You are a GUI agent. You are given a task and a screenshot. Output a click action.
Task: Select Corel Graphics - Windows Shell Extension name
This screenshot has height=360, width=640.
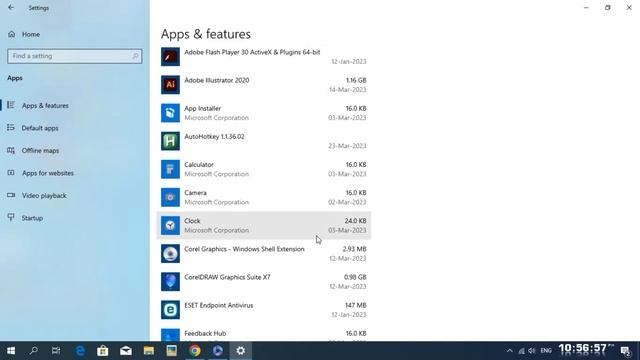(x=244, y=249)
